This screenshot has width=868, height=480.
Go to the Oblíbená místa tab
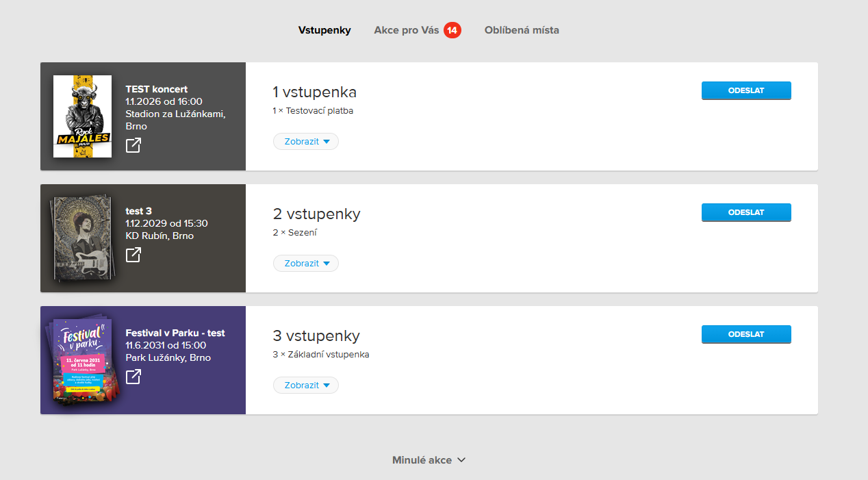click(x=522, y=30)
